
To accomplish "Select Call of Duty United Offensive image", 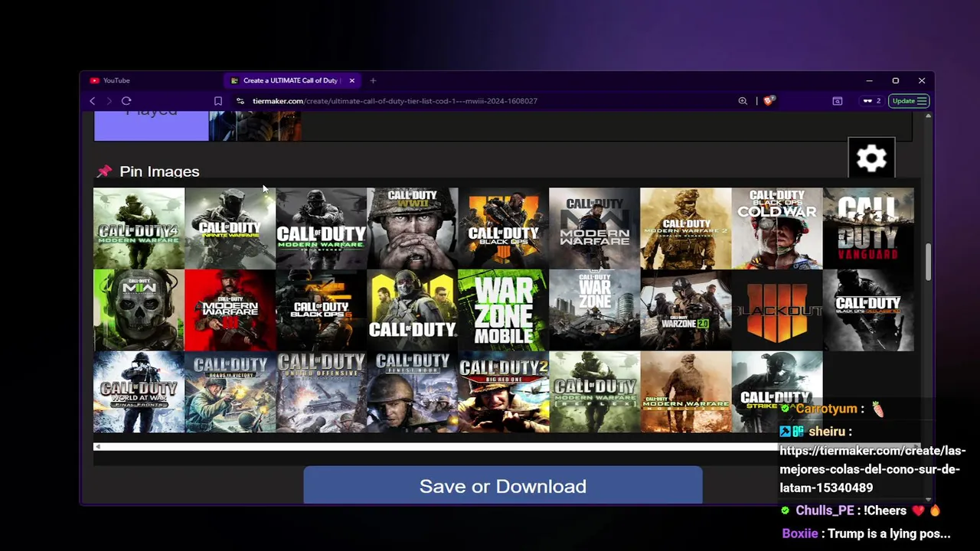I will 321,392.
